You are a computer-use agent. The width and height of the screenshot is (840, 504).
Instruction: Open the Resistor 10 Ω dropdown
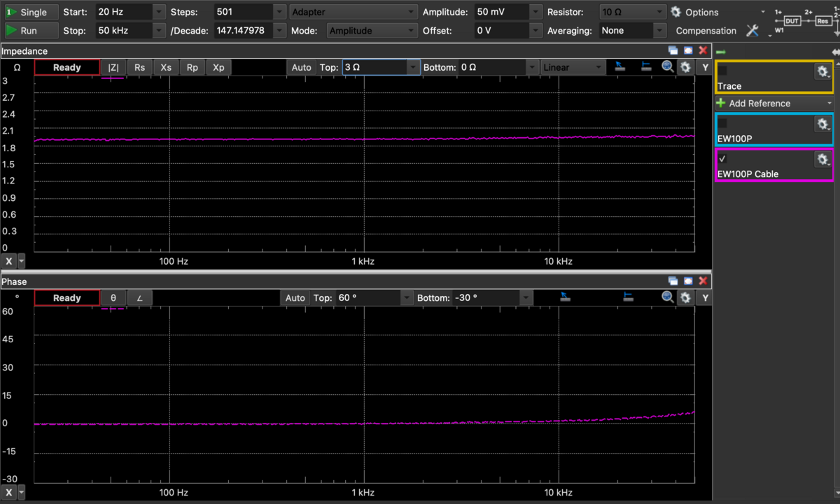tap(633, 12)
